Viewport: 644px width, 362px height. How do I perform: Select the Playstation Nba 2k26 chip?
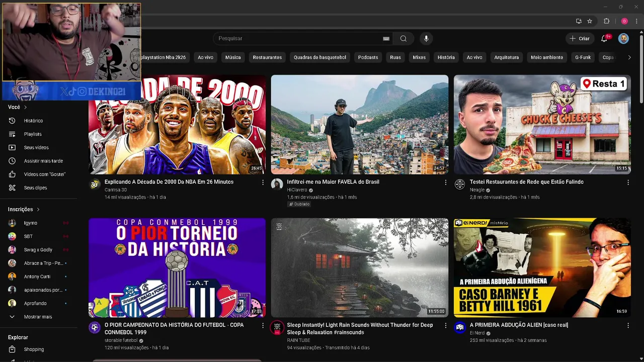pyautogui.click(x=163, y=57)
